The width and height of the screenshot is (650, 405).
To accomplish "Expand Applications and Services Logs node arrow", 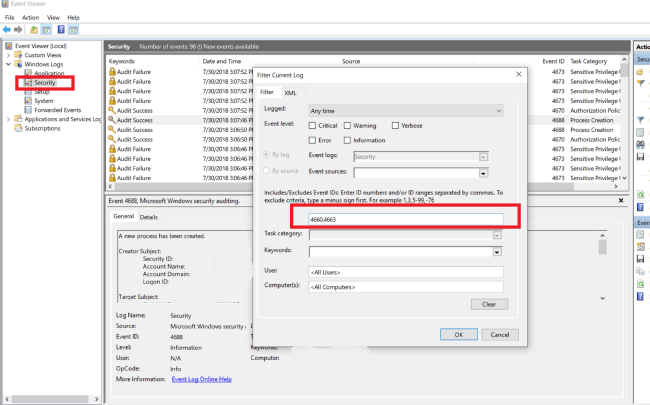I will click(x=8, y=119).
